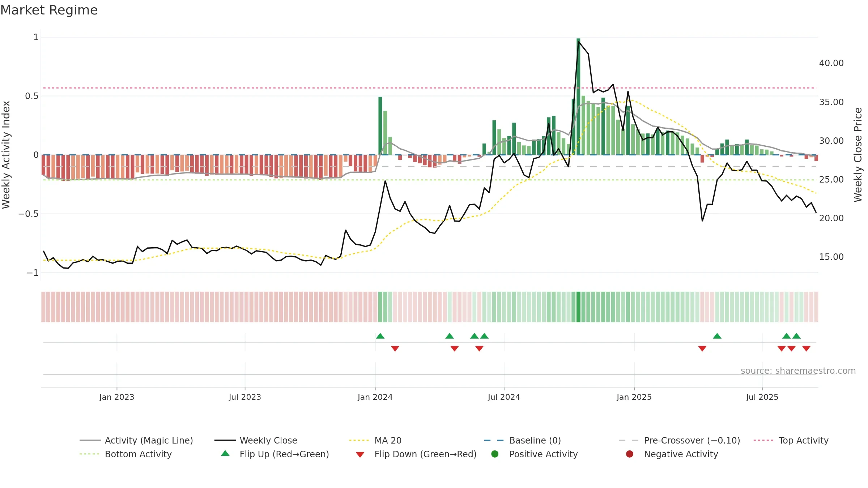Click the Flip Up marker just after Jan 2024
This screenshot has width=868, height=488.
(380, 336)
